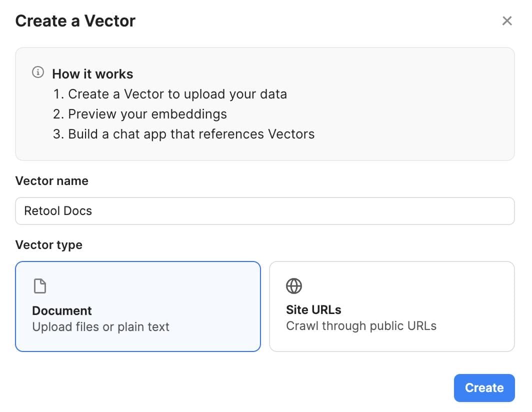
Task: Click the document file icon above Document
Action: tap(39, 285)
